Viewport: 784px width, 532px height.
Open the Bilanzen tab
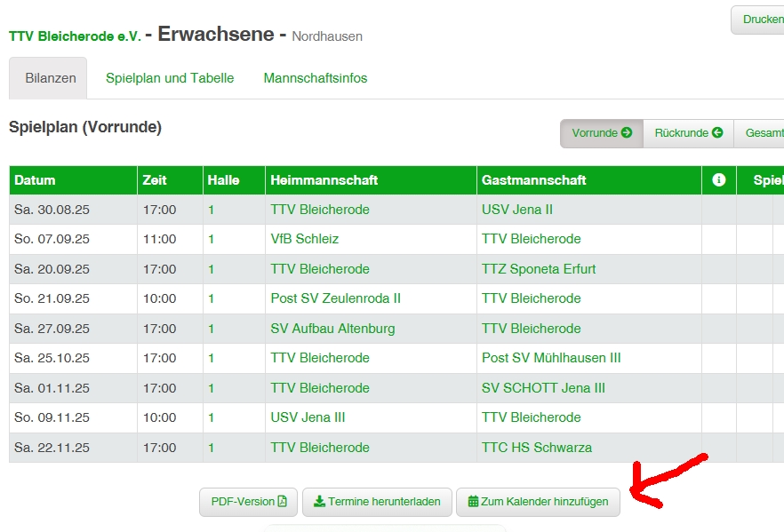point(48,78)
